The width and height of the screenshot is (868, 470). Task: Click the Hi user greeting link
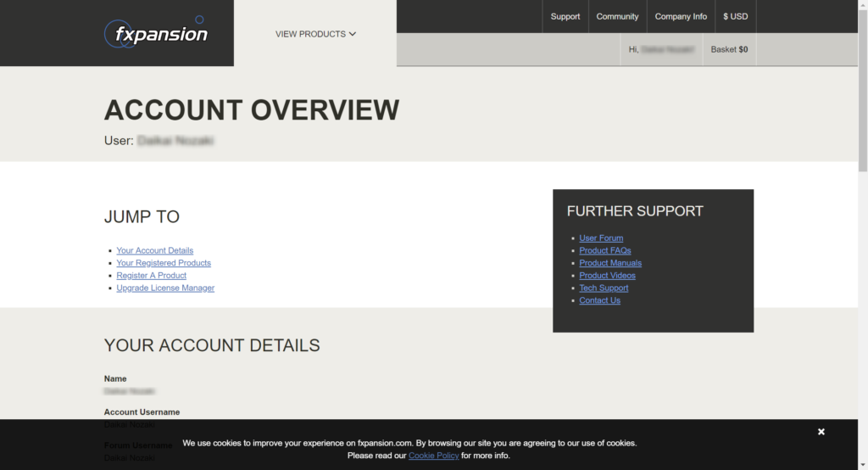(x=661, y=49)
